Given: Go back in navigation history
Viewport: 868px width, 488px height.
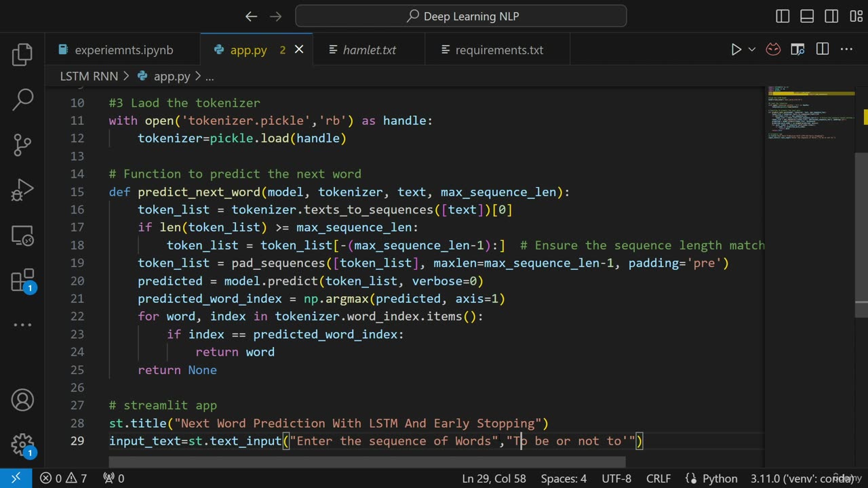Looking at the screenshot, I should point(252,16).
